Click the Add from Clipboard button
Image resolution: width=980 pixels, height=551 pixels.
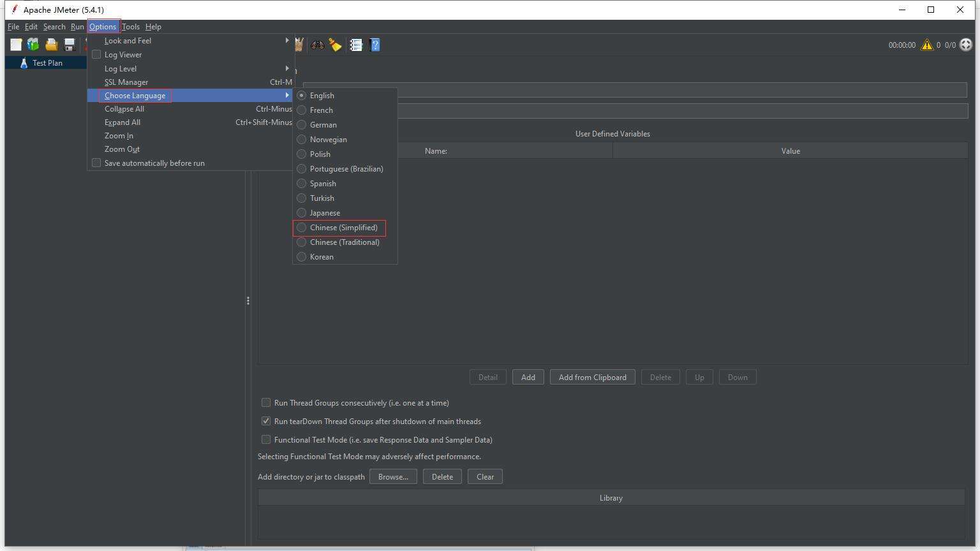[592, 378]
